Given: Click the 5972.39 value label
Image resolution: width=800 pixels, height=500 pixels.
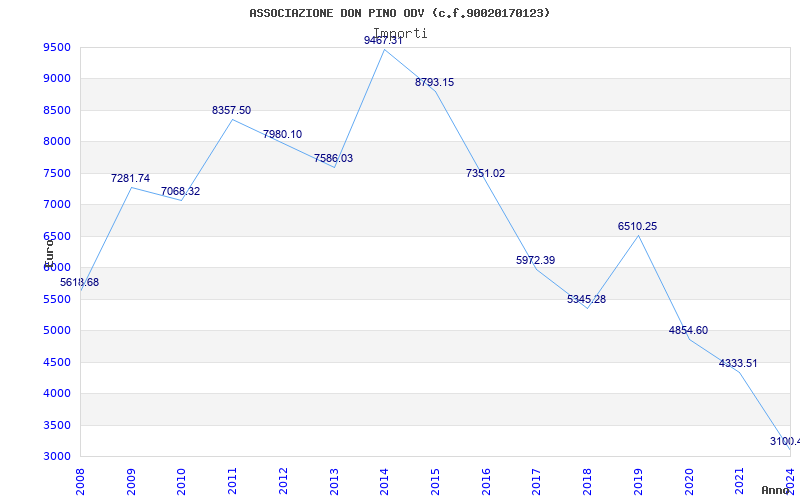Looking at the screenshot, I should click(535, 260).
